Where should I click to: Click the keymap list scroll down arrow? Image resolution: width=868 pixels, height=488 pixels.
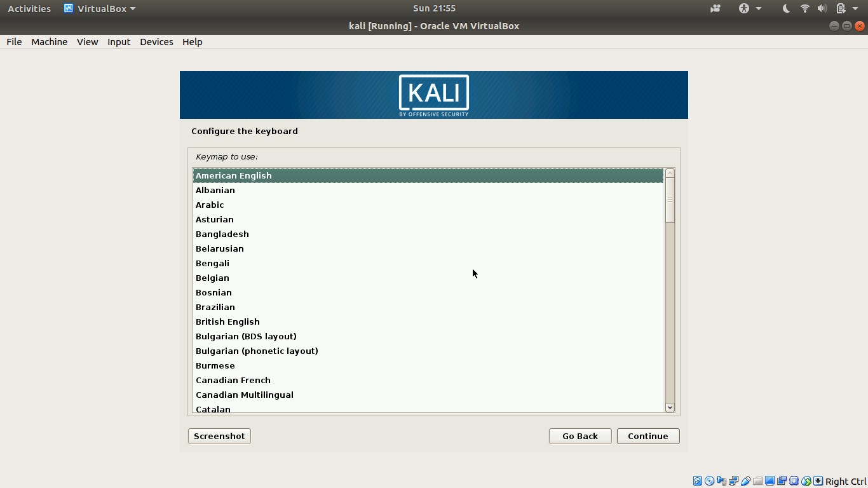pyautogui.click(x=670, y=407)
